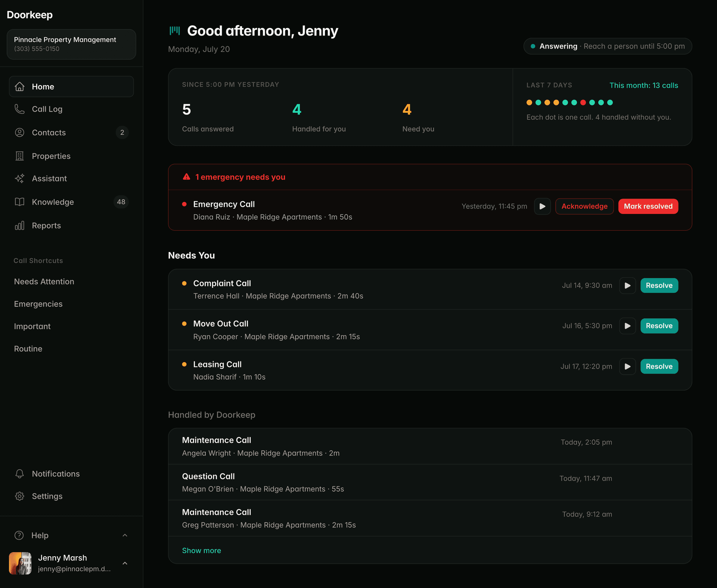The height and width of the screenshot is (588, 717).
Task: Expand the Help menu chevron
Action: pyautogui.click(x=125, y=535)
